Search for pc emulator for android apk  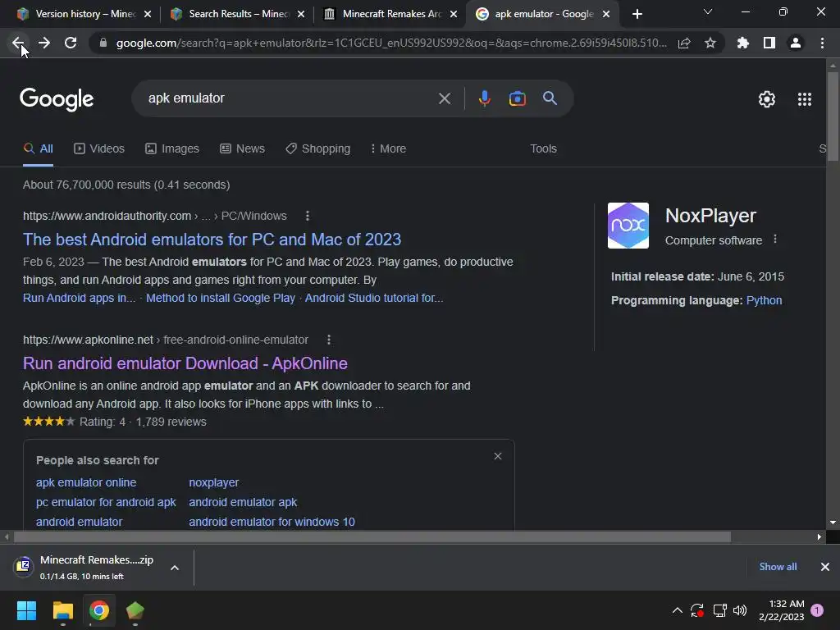(x=106, y=503)
